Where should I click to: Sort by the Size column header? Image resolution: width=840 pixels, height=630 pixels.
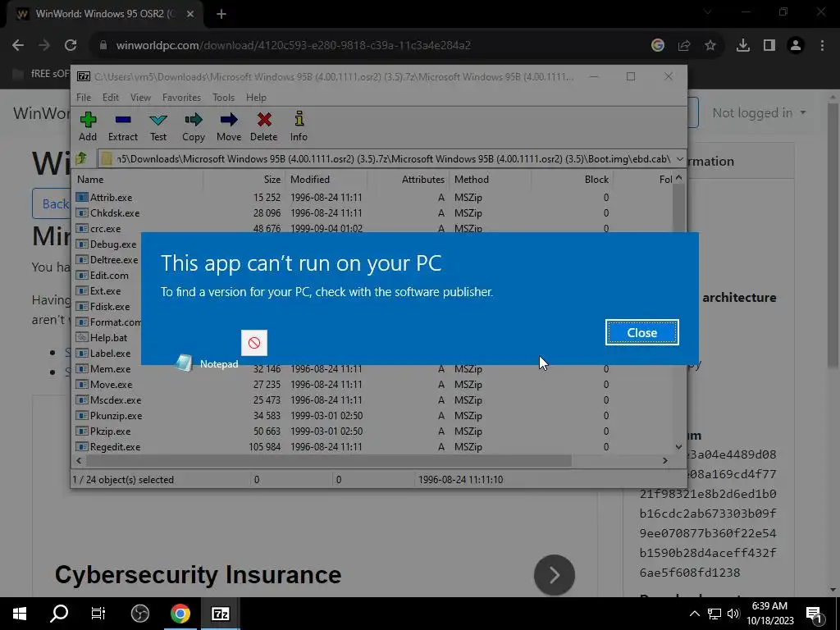point(244,180)
